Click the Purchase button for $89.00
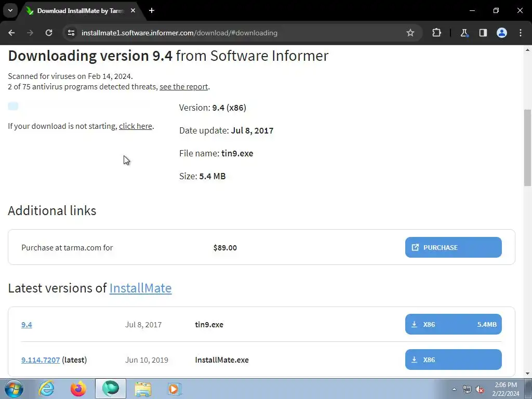Screen dimensions: 532x399 coord(453,247)
